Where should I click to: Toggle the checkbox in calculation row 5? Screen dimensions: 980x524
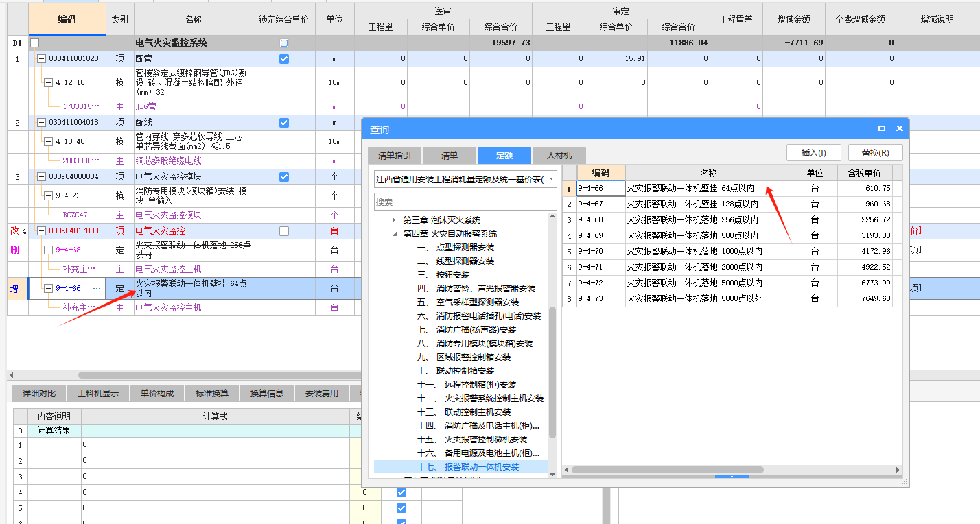[x=401, y=508]
